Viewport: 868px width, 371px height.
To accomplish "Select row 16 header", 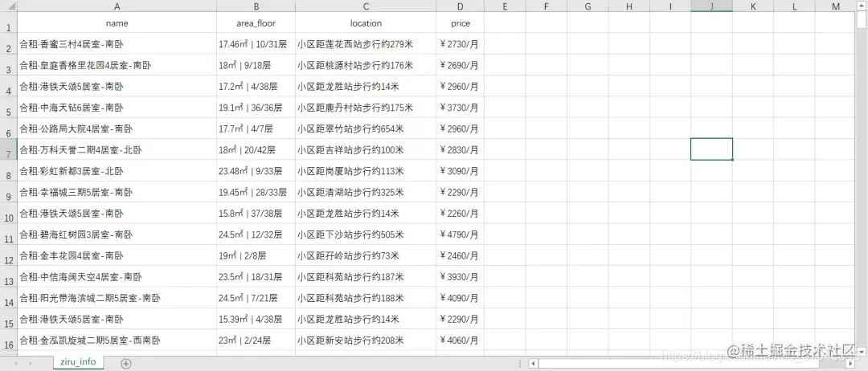I will click(9, 340).
